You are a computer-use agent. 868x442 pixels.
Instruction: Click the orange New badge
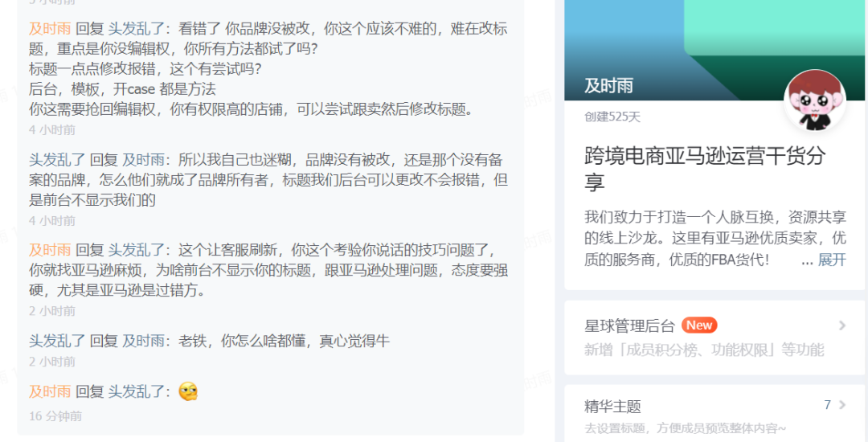(x=699, y=325)
